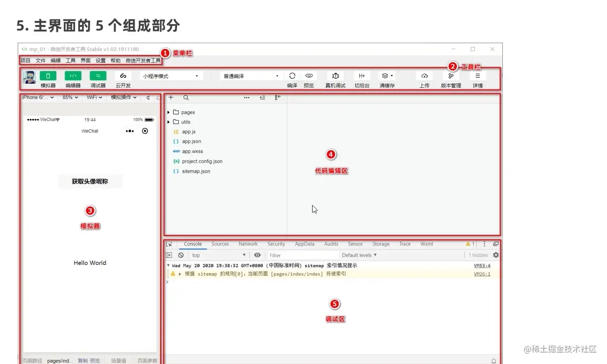The image size is (607, 364).
Task: Click the notification bell icon in the status bar
Action: click(x=494, y=361)
